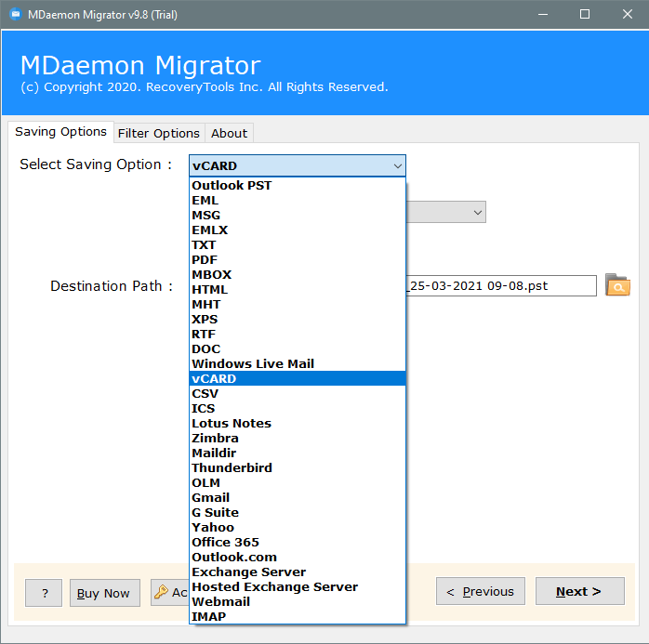The height and width of the screenshot is (644, 649).
Task: Click the browse folder icon beside Destination Path
Action: 617,285
